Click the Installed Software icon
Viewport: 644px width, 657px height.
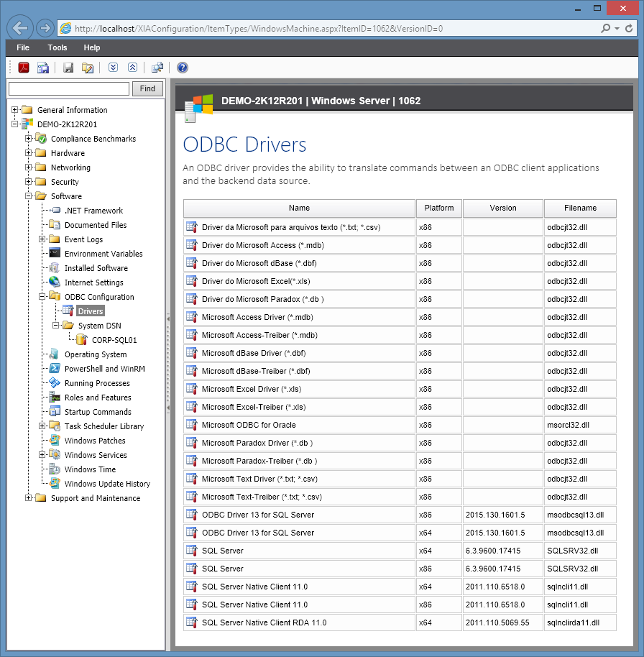55,267
